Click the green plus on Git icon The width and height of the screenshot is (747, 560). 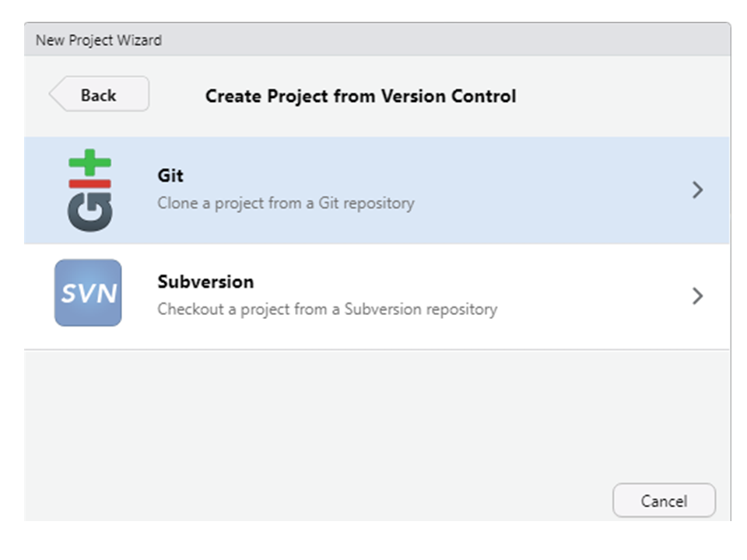coord(89,163)
